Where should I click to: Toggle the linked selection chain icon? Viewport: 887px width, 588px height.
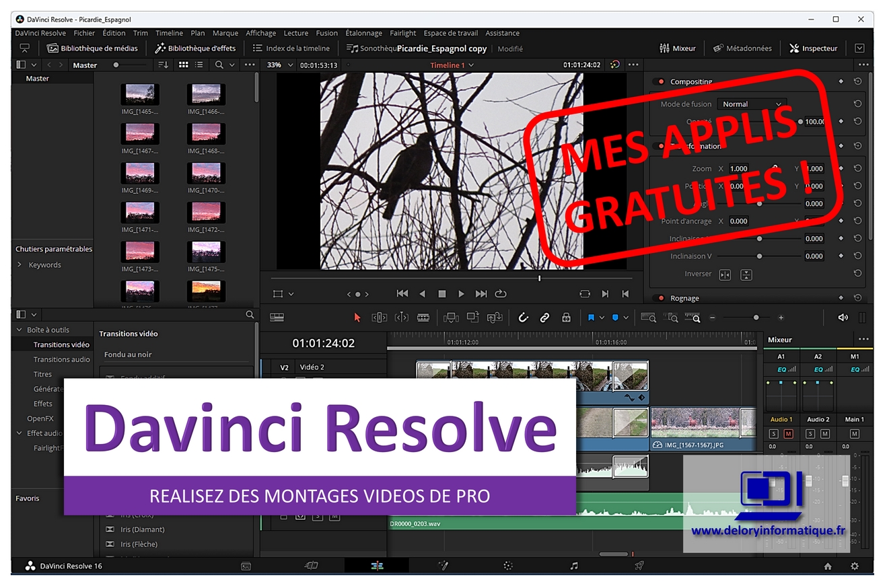pos(544,318)
